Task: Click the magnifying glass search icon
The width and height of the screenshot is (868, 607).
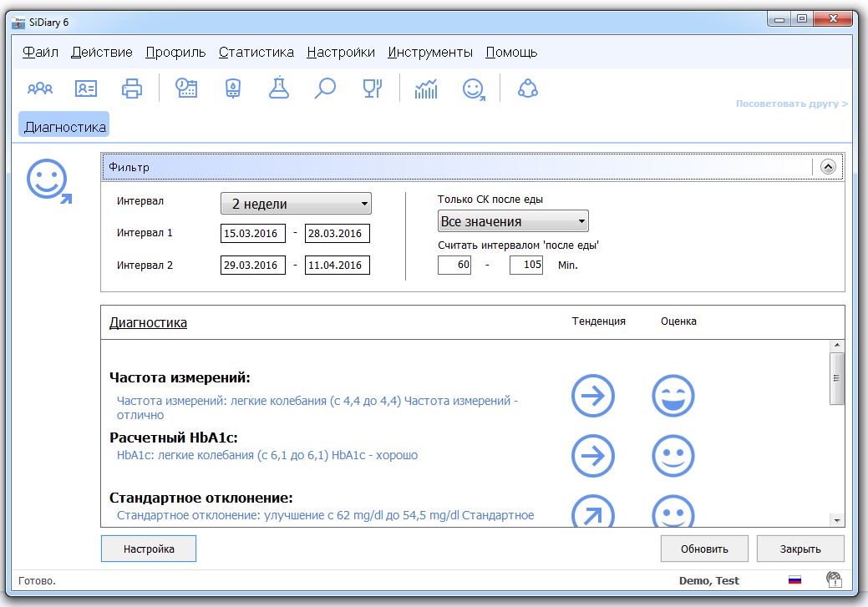Action: 325,88
